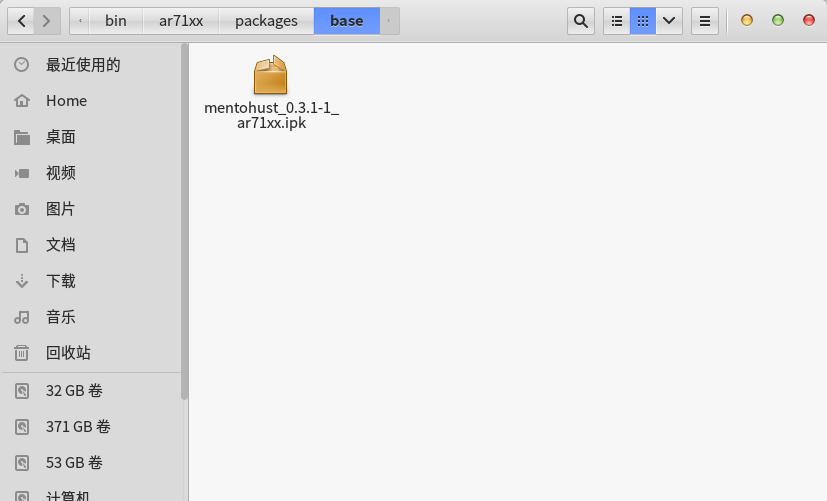Open the view options dropdown arrow
Screen dimensions: 827x501
tap(669, 21)
